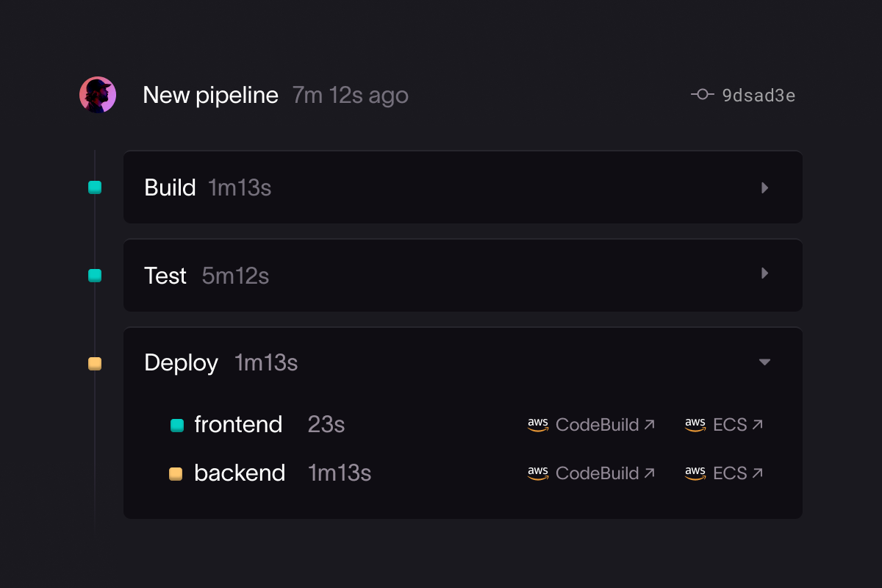This screenshot has width=882, height=588.
Task: Click the yellow dot next to backend step
Action: [x=176, y=473]
